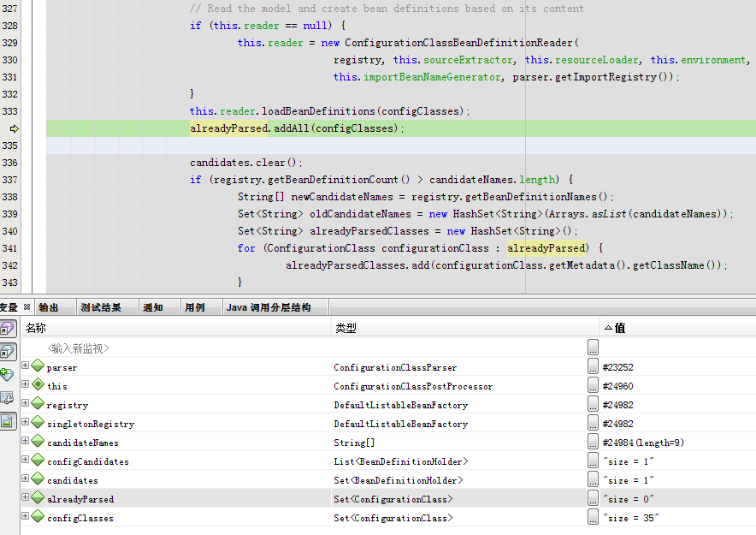Click the loadBeanDefinitions code line
Image resolution: width=756 pixels, height=535 pixels.
click(330, 111)
